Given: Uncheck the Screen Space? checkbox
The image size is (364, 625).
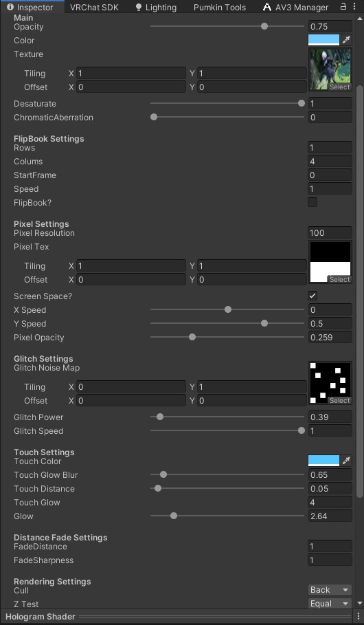Looking at the screenshot, I should pos(312,296).
